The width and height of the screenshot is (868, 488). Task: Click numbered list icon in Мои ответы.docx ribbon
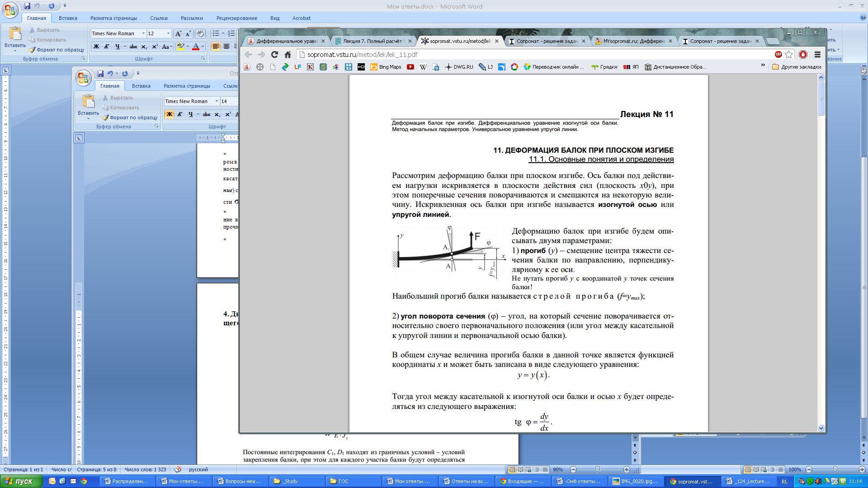point(231,33)
